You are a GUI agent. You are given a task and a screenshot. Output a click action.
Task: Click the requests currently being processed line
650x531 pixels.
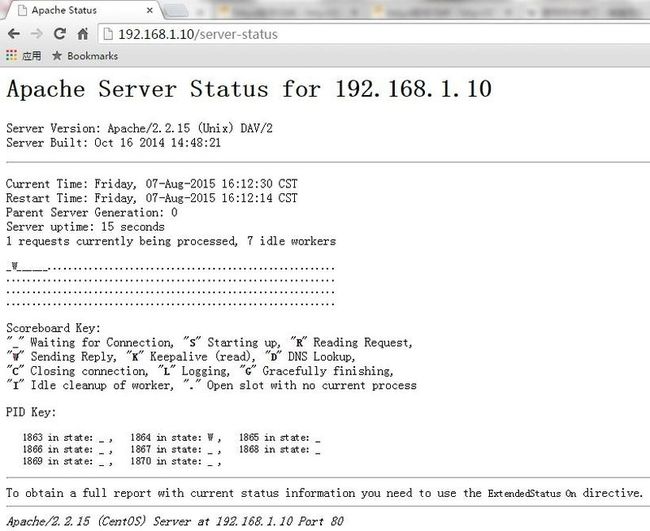tap(171, 241)
